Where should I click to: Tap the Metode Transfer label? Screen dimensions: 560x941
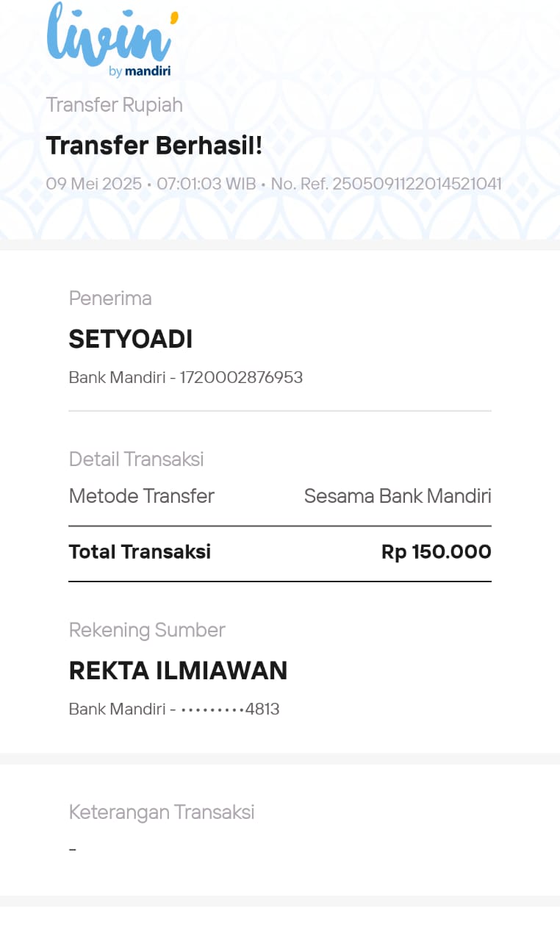pos(141,496)
